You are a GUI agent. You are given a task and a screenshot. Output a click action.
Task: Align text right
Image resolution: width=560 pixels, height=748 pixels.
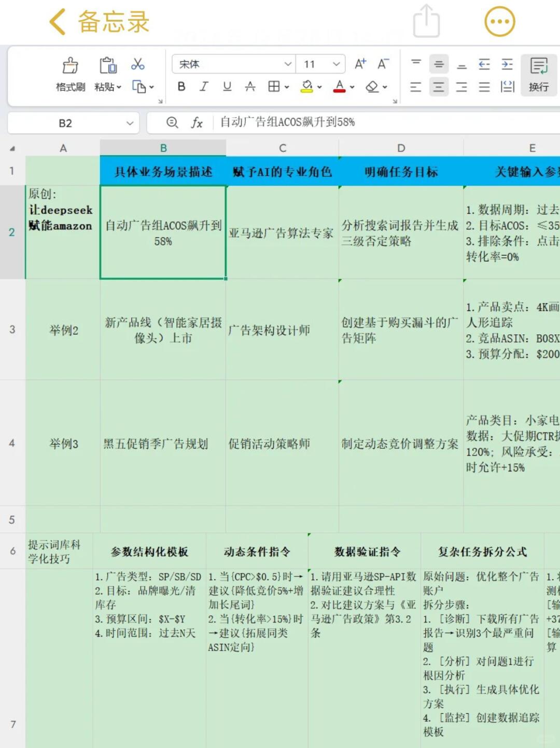pyautogui.click(x=461, y=87)
